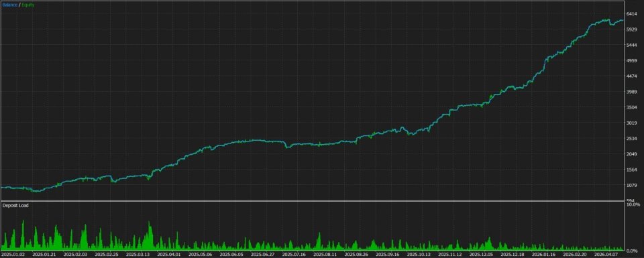Click the 2025.10.13 date label
The height and width of the screenshot is (258, 644).
click(419, 255)
